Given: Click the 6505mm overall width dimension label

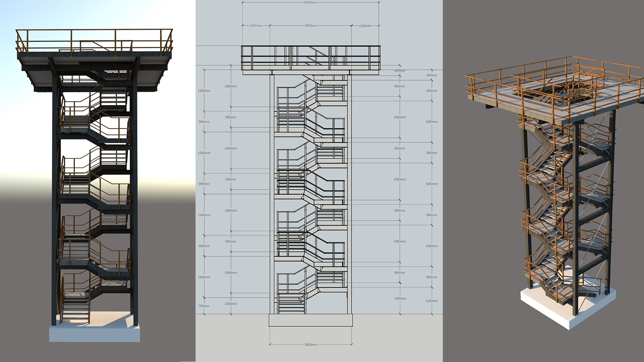Looking at the screenshot, I should tap(311, 3).
